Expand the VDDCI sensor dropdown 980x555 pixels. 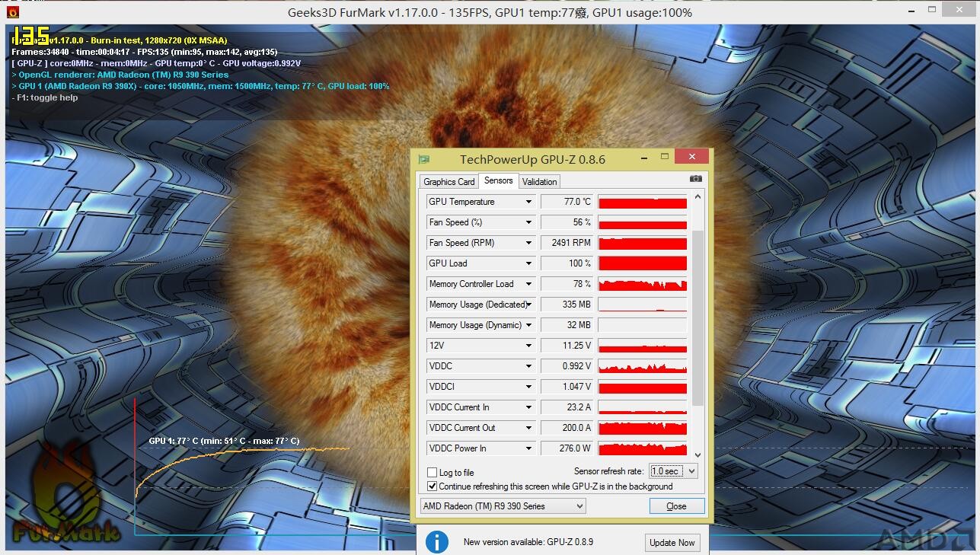[528, 387]
